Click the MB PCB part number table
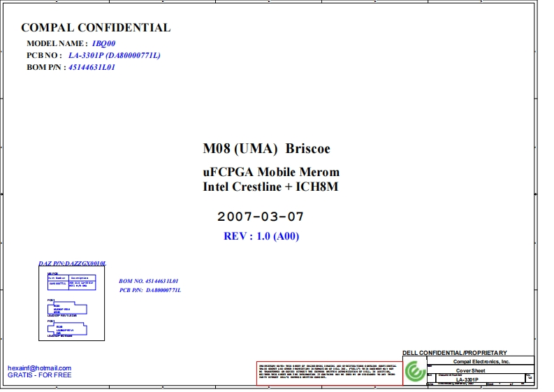This screenshot has height=392, width=554. click(71, 282)
